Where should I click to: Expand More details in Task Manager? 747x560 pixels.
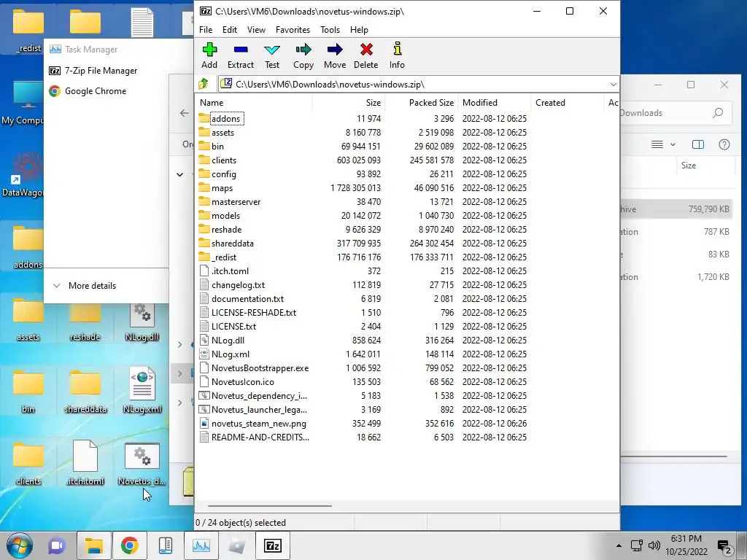(85, 286)
